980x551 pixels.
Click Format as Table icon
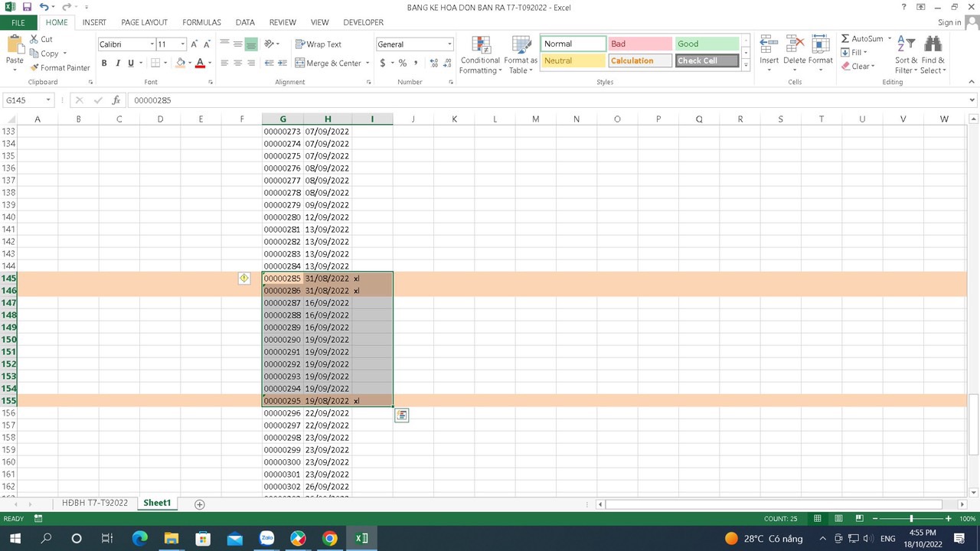pyautogui.click(x=521, y=55)
